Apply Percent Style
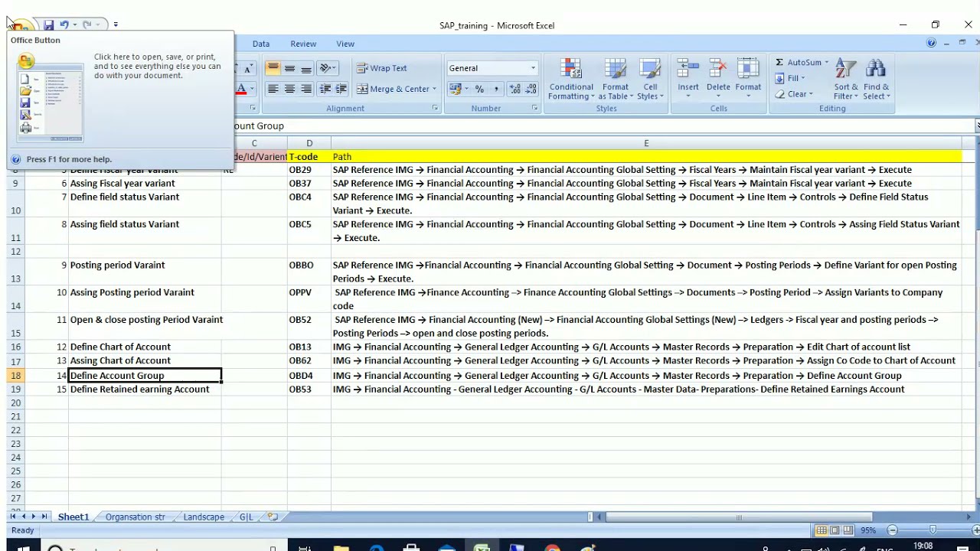The width and height of the screenshot is (980, 551). point(479,89)
